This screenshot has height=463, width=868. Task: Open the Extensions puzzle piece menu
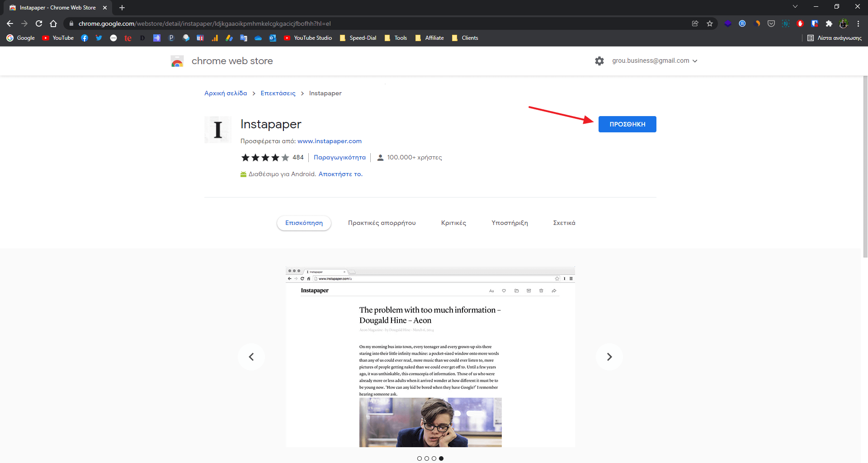(x=829, y=23)
